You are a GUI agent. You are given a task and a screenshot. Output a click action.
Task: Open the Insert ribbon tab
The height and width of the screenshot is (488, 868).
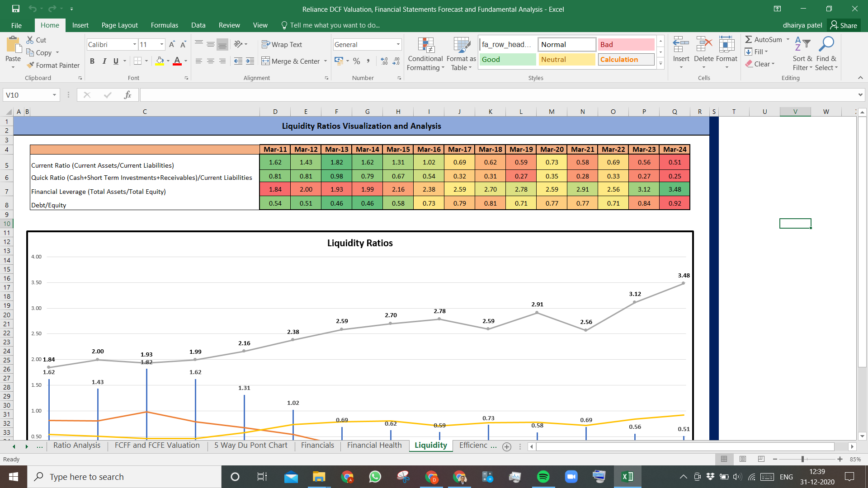[x=80, y=25]
